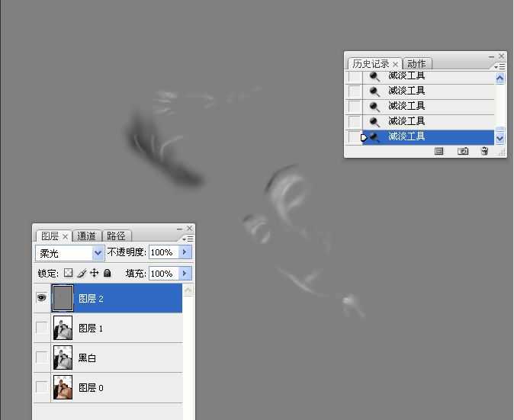
Task: Delete current history state with trash icon
Action: pos(484,152)
